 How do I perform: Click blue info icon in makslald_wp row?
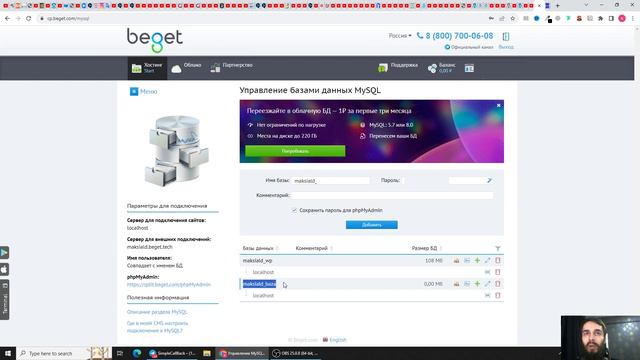[467, 260]
